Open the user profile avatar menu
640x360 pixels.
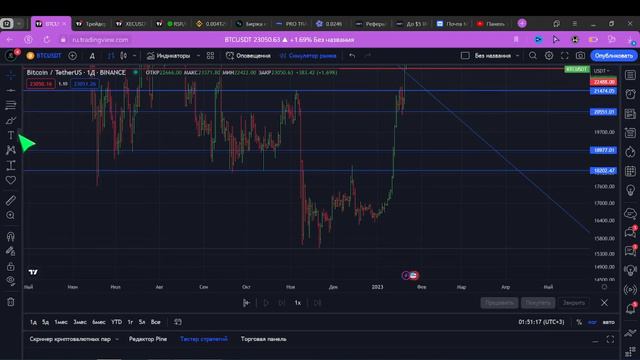(11, 56)
